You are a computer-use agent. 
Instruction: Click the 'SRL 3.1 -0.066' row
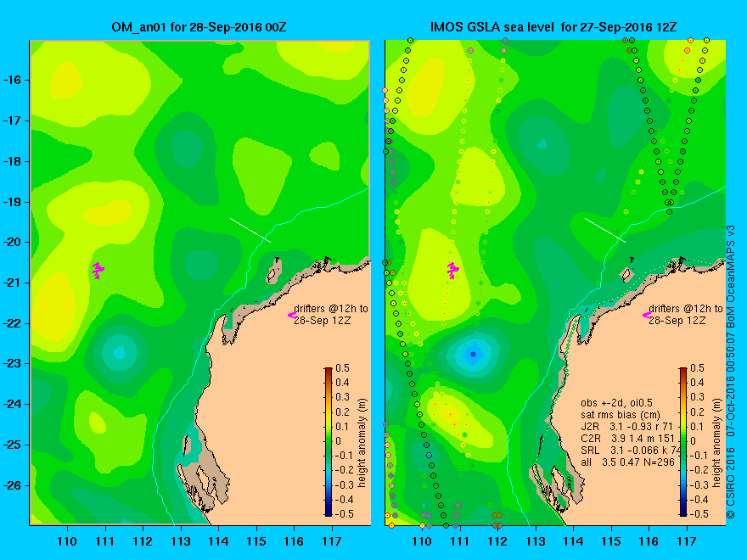click(630, 451)
